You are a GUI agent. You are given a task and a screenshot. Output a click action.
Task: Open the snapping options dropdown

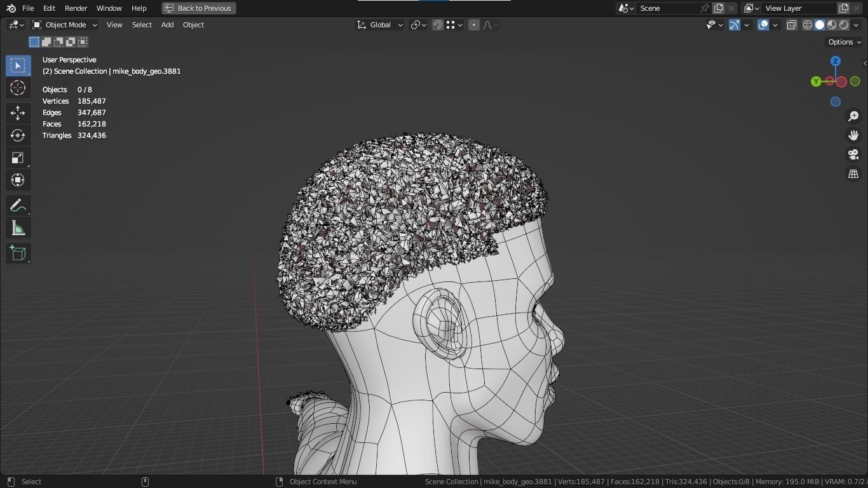(x=454, y=25)
